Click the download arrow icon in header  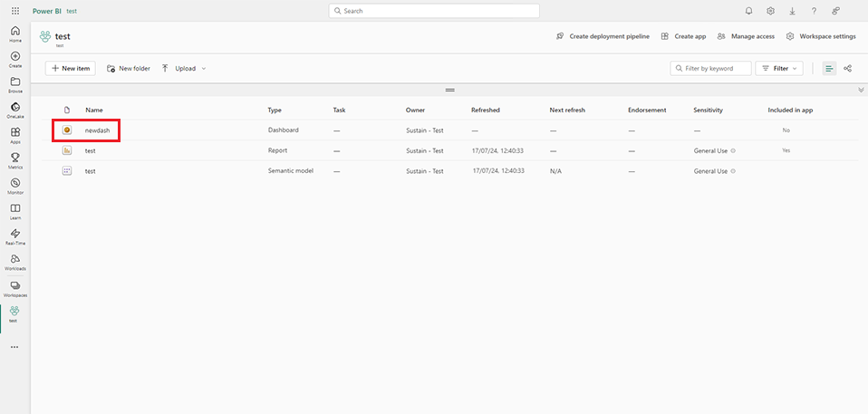792,11
